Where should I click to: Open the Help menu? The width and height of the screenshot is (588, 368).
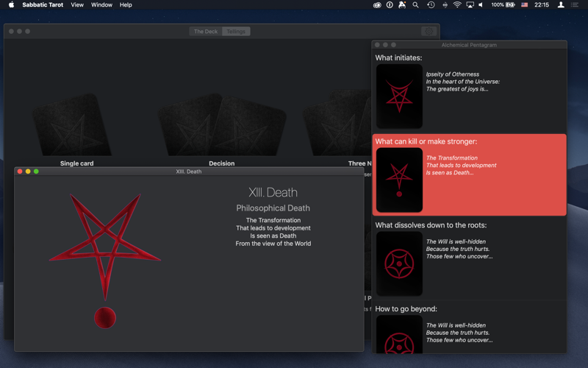coord(126,5)
